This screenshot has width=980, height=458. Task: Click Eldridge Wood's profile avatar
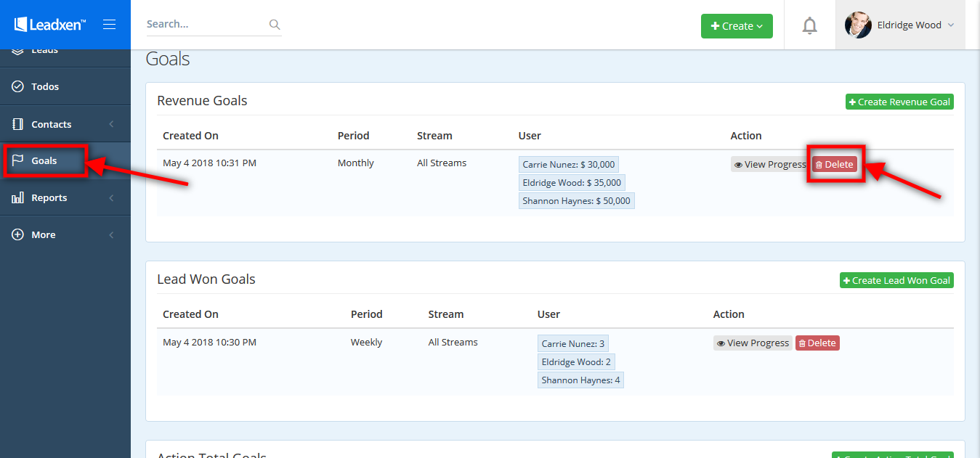coord(858,25)
